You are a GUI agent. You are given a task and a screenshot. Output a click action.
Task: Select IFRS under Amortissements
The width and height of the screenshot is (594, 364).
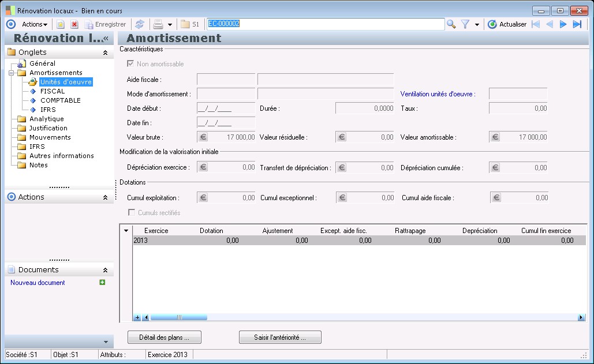[48, 110]
